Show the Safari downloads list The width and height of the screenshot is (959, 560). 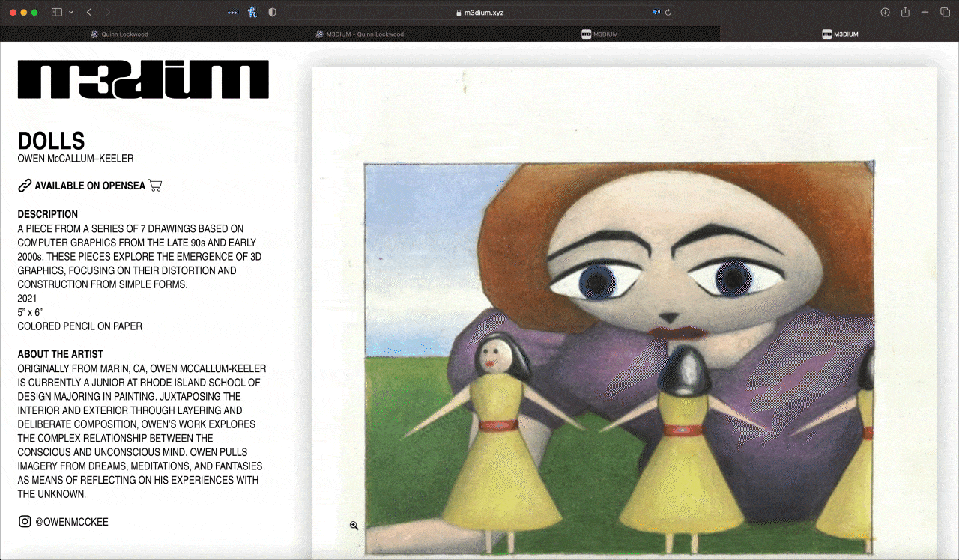885,12
